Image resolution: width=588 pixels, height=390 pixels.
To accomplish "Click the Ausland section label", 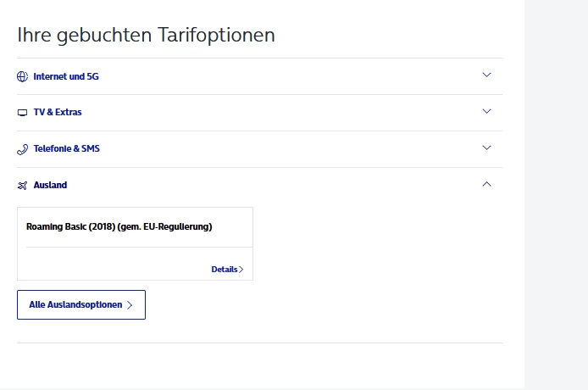I will pyautogui.click(x=50, y=186).
